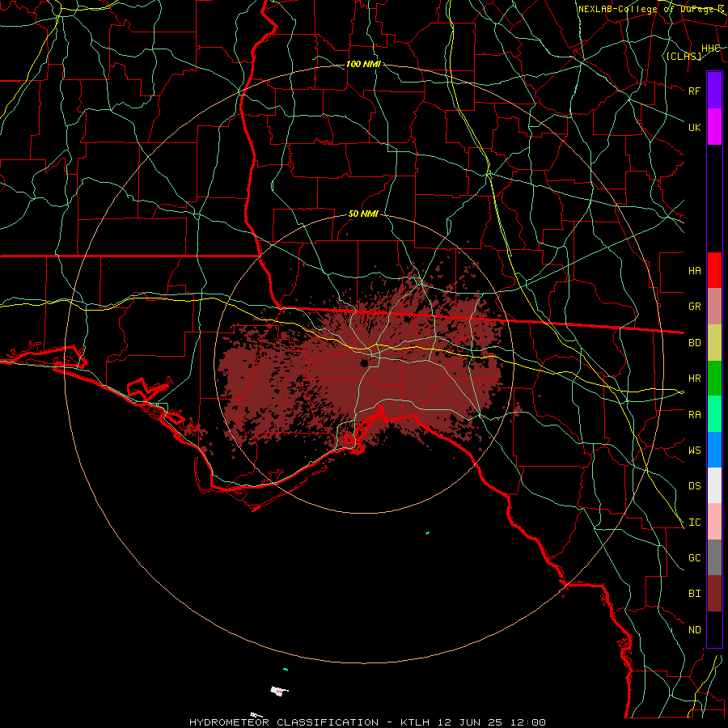This screenshot has width=728, height=728.
Task: Click the HHC product label
Action: point(710,49)
